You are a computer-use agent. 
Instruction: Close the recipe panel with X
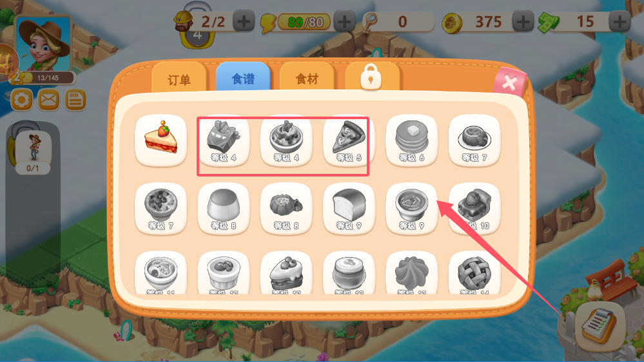pos(509,83)
